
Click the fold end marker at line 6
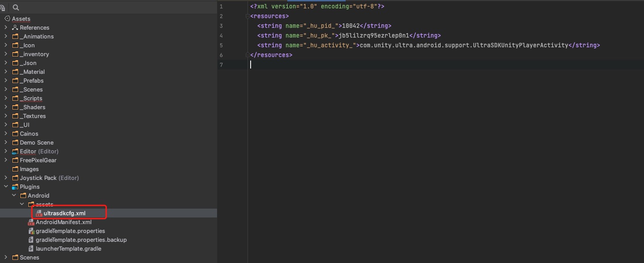coord(248,55)
